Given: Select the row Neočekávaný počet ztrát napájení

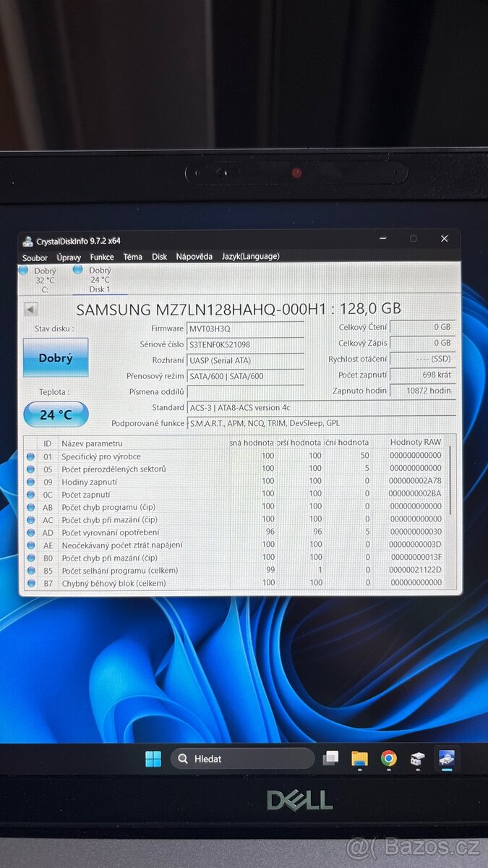Looking at the screenshot, I should pos(234,545).
